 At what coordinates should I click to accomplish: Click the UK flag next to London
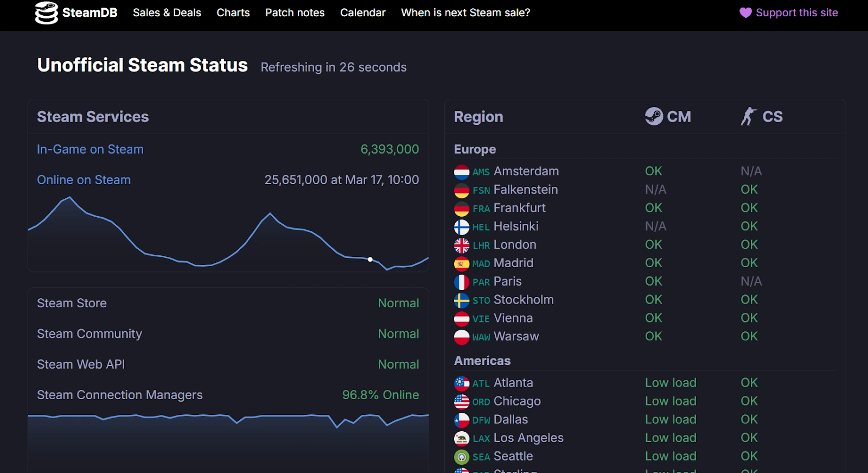[462, 245]
